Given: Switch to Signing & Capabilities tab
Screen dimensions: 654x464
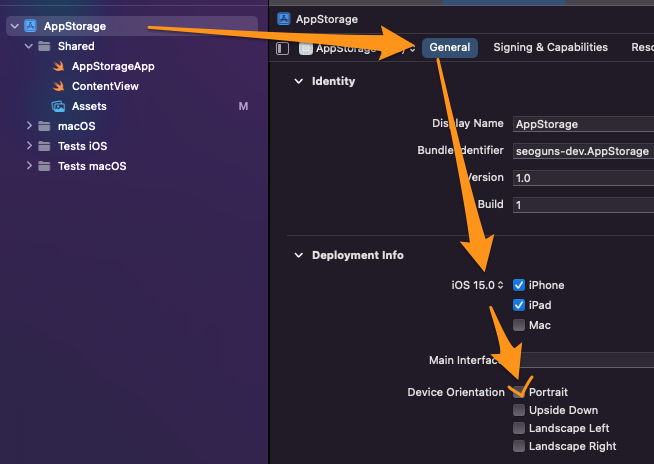Looking at the screenshot, I should pyautogui.click(x=551, y=48).
